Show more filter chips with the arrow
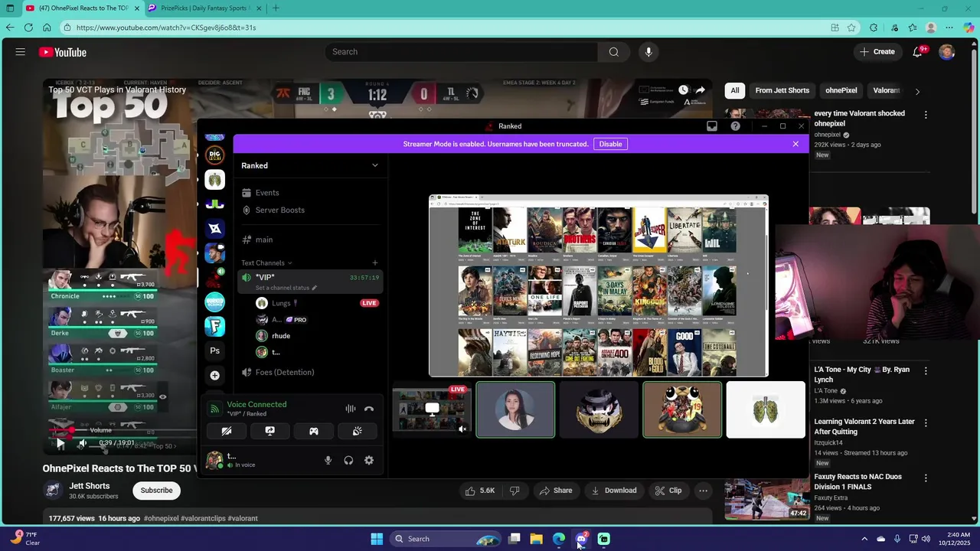 [x=917, y=91]
